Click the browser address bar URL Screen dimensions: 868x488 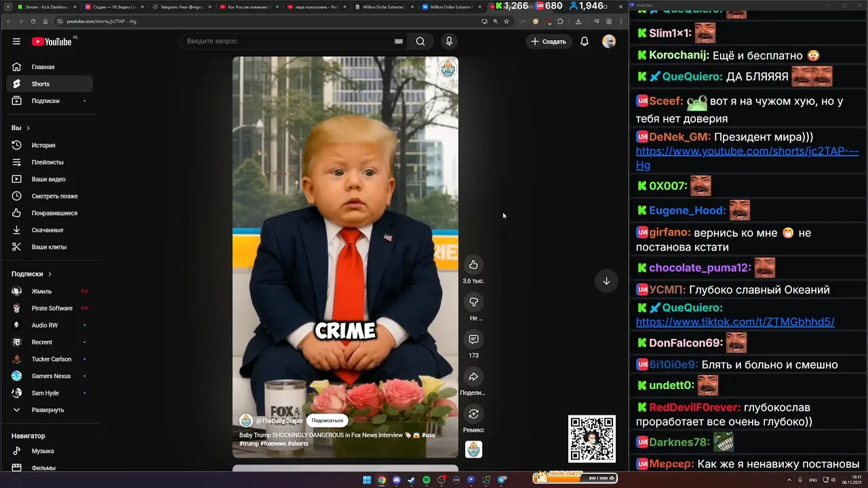pos(101,21)
